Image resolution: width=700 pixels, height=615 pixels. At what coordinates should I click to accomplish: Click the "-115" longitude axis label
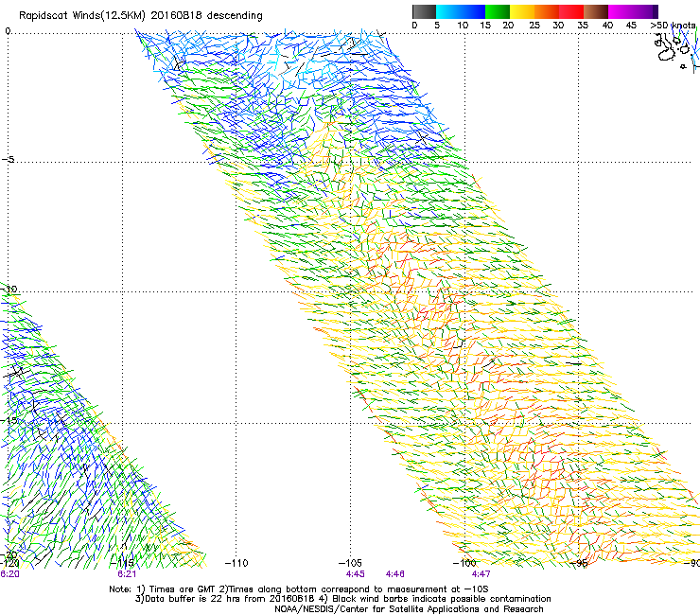122,563
